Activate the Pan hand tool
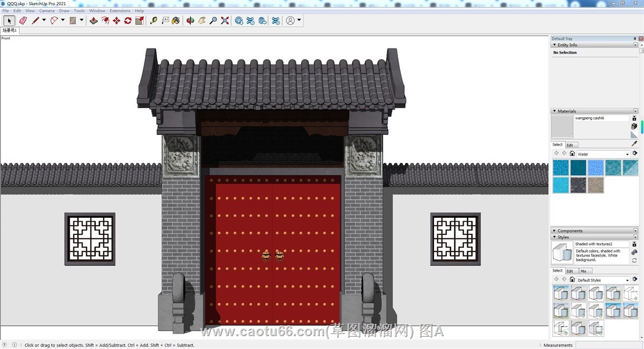644x349 pixels. 201,20
